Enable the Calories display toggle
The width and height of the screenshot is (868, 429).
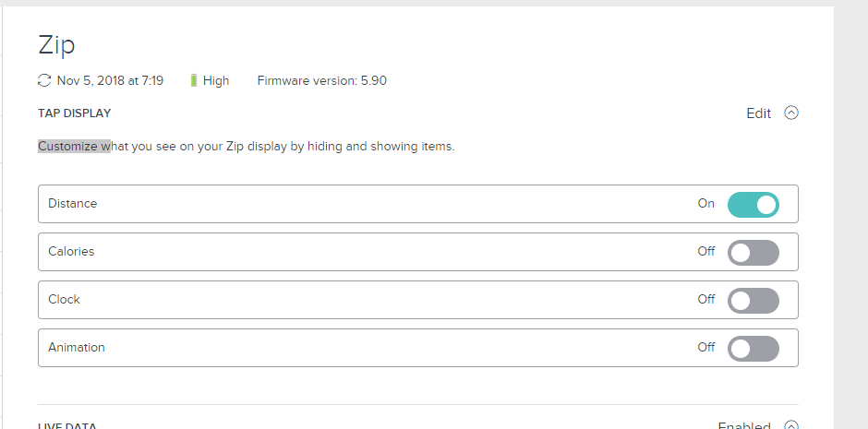click(753, 252)
